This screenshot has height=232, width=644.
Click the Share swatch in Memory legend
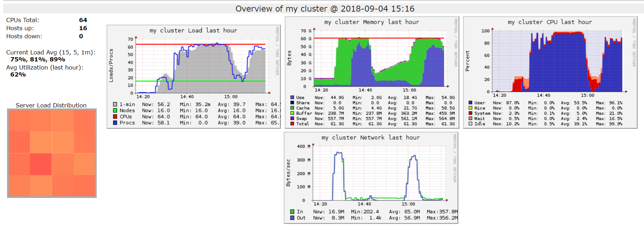[292, 103]
